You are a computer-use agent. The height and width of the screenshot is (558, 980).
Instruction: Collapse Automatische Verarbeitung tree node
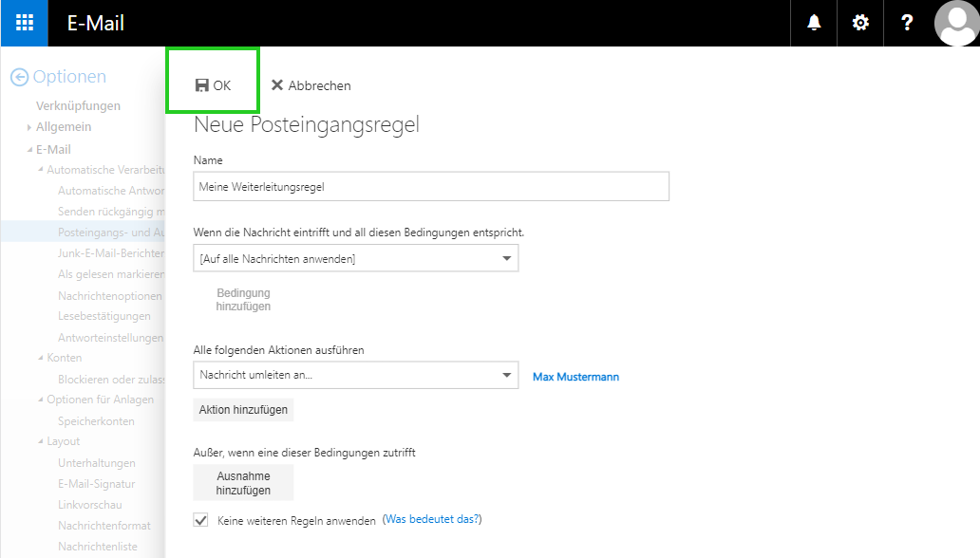tap(41, 169)
